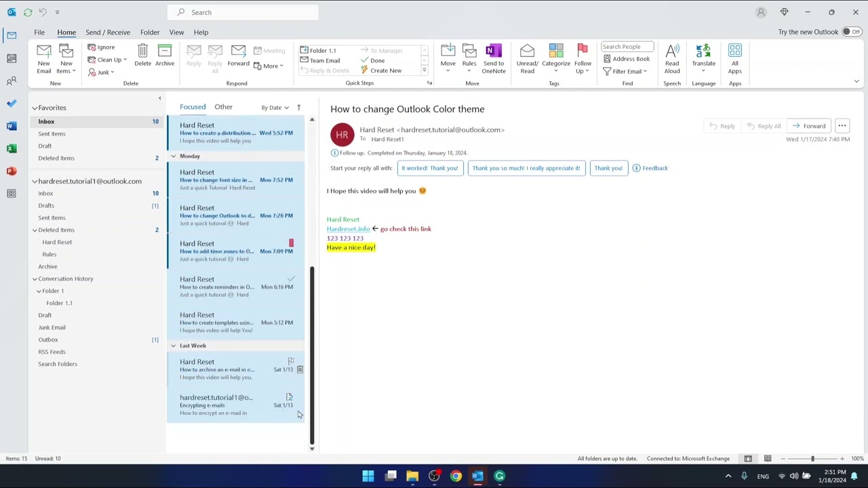Click red category marker on How to add time zones
The width and height of the screenshot is (868, 488).
point(292,243)
